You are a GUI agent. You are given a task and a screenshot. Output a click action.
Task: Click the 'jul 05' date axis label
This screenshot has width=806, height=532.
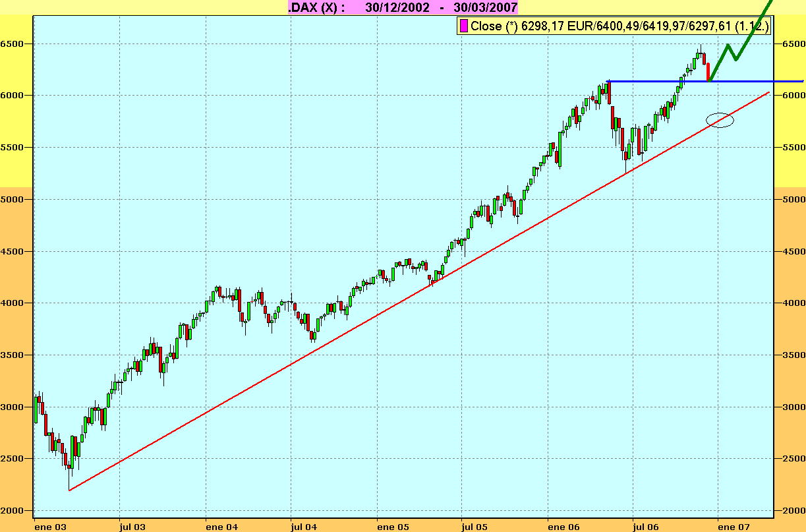click(475, 526)
